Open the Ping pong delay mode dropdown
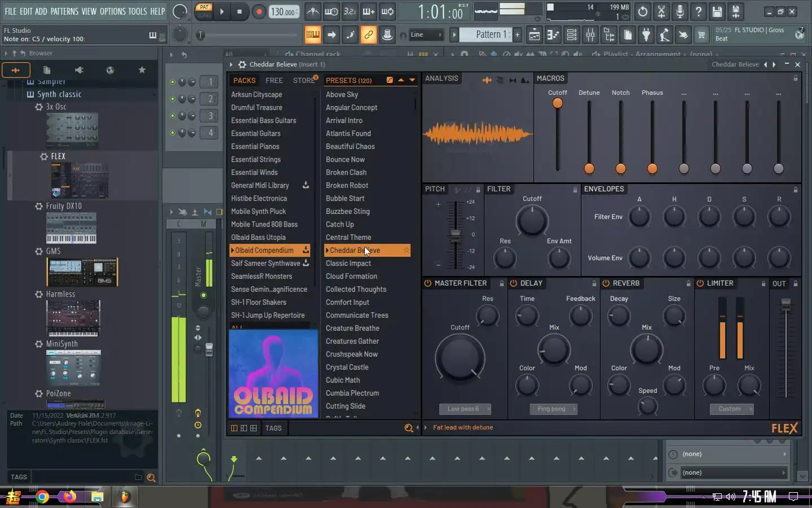 (x=553, y=409)
